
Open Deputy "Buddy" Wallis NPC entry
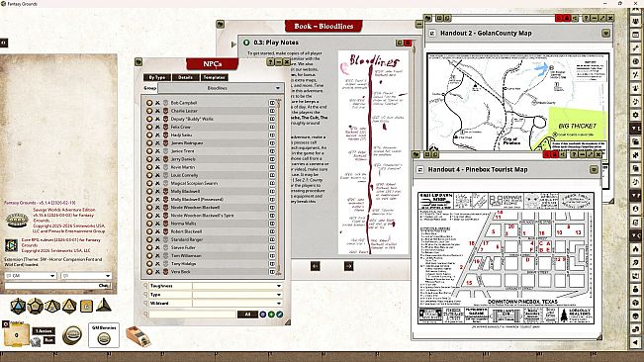pyautogui.click(x=192, y=119)
